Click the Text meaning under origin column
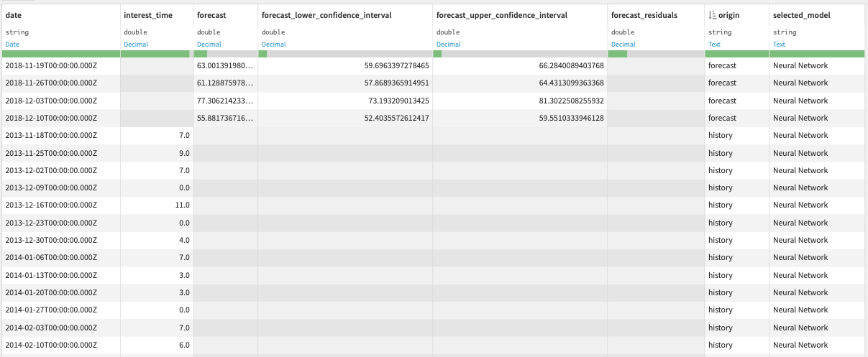868x357 pixels. (x=714, y=45)
